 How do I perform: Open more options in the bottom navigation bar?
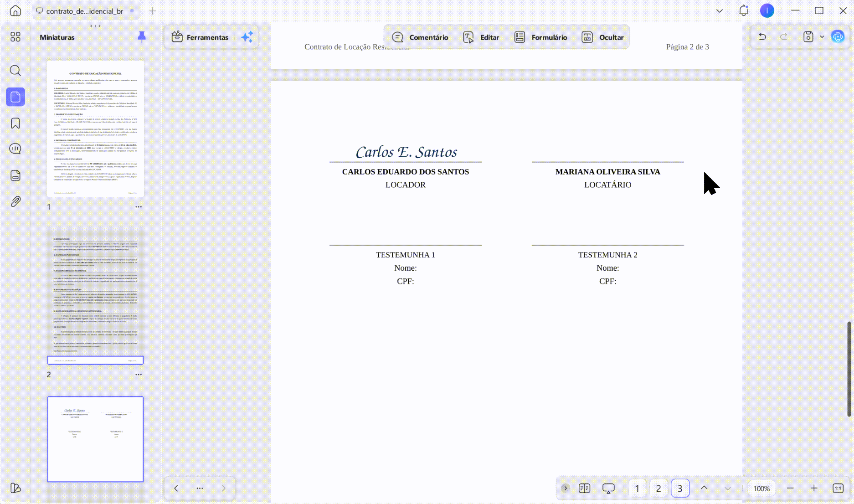tap(200, 488)
